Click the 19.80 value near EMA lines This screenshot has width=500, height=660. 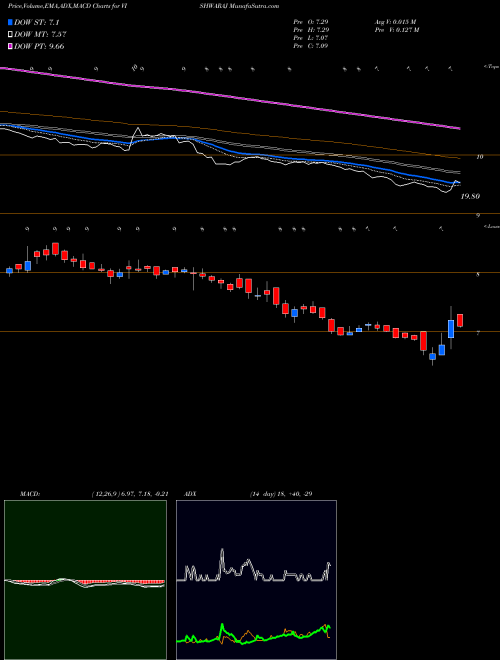point(471,196)
